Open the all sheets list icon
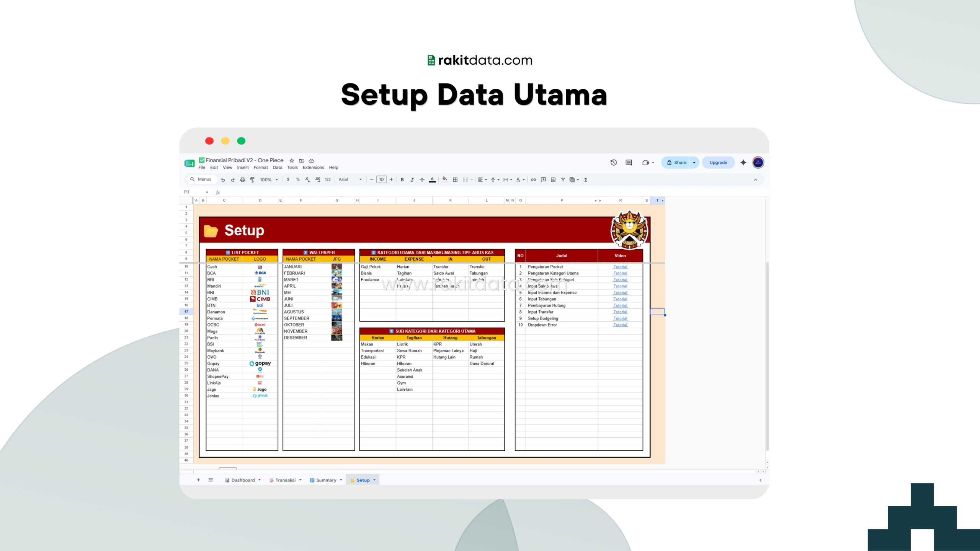 211,480
